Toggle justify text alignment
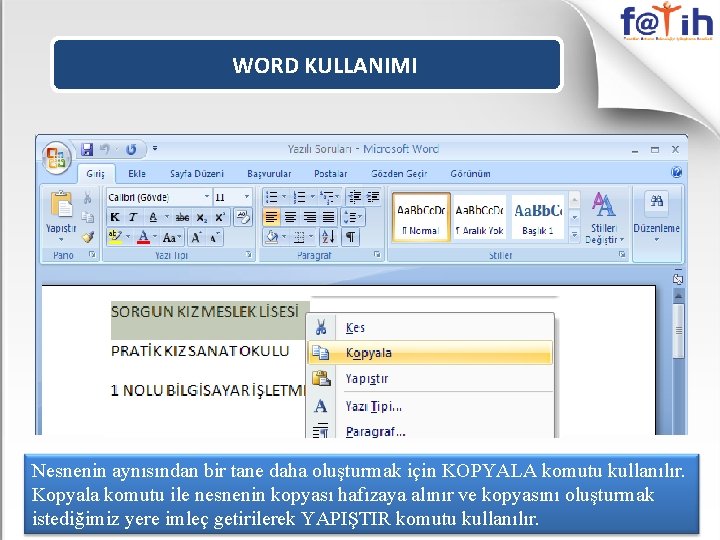This screenshot has width=720, height=540. tap(328, 217)
